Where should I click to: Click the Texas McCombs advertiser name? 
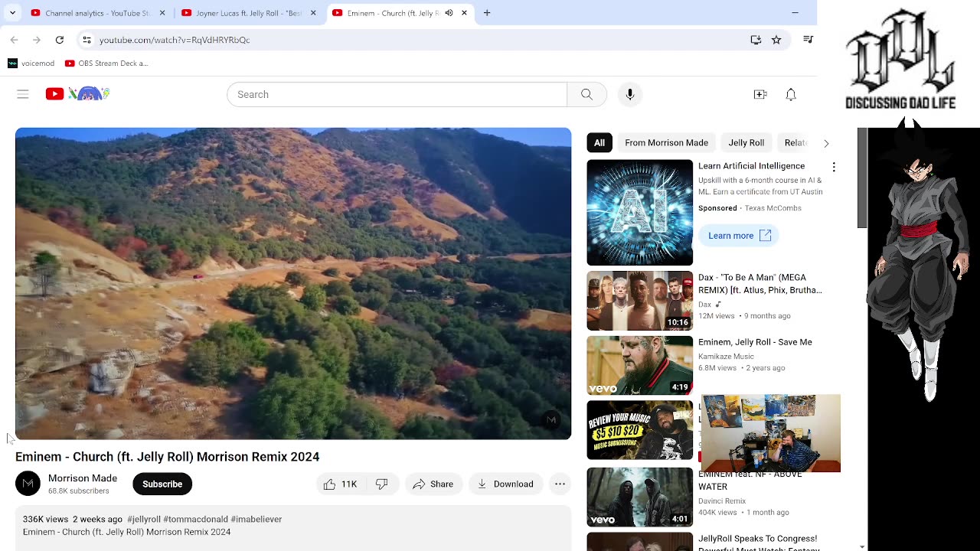pyautogui.click(x=773, y=208)
